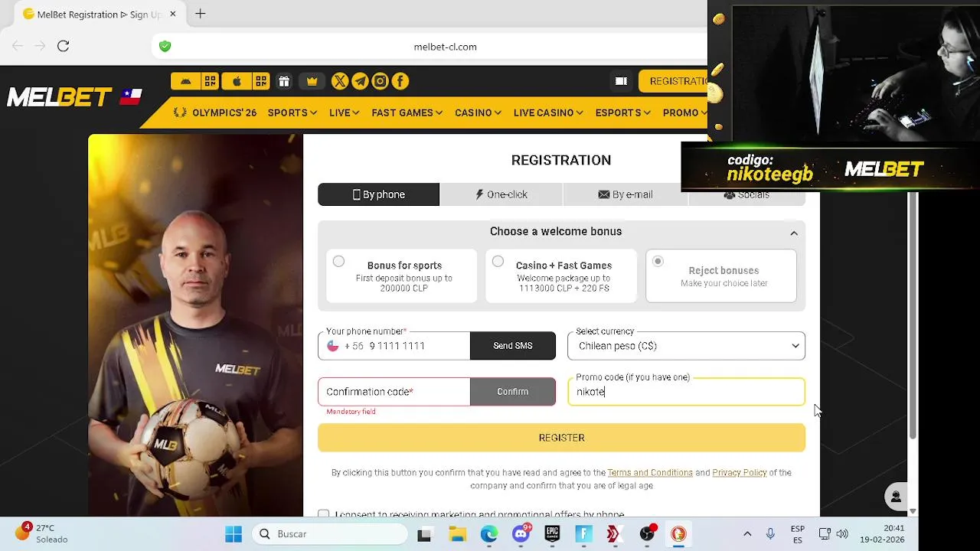Click the Promo code input field

click(686, 392)
